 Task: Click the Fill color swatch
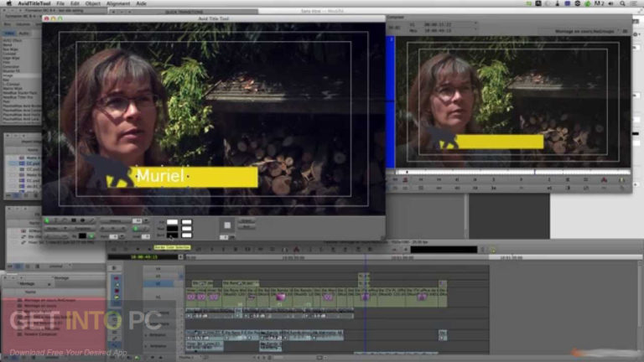pyautogui.click(x=172, y=222)
